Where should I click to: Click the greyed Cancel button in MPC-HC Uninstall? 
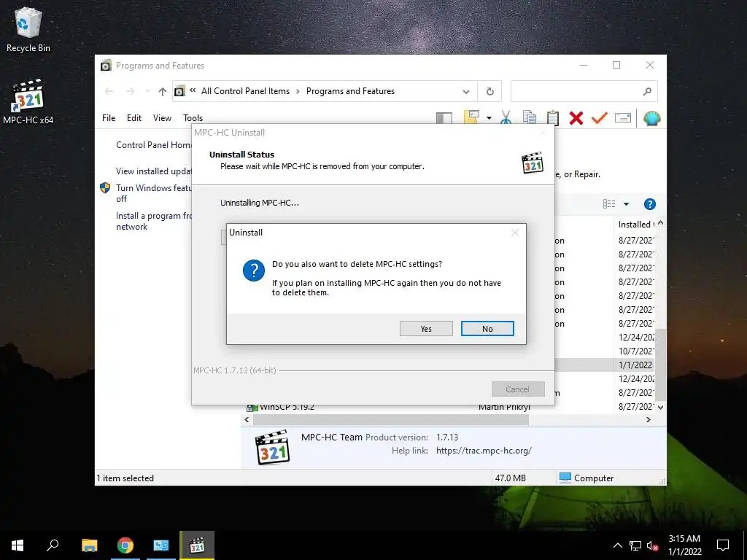point(517,389)
